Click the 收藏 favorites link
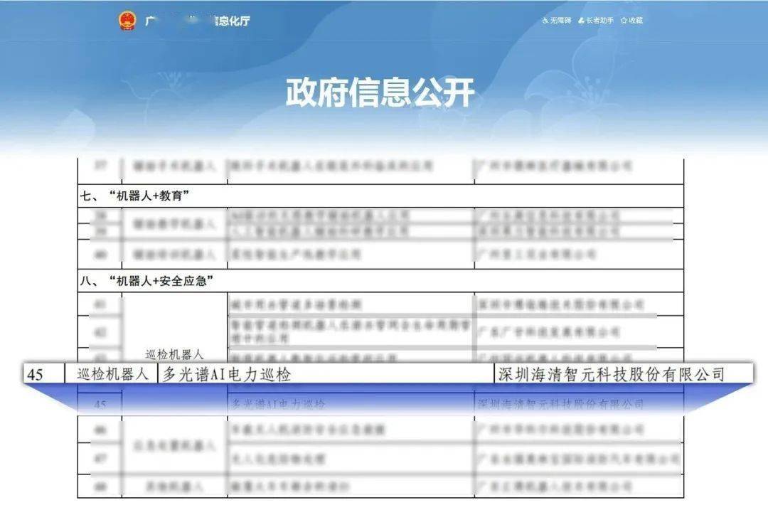 pyautogui.click(x=631, y=21)
